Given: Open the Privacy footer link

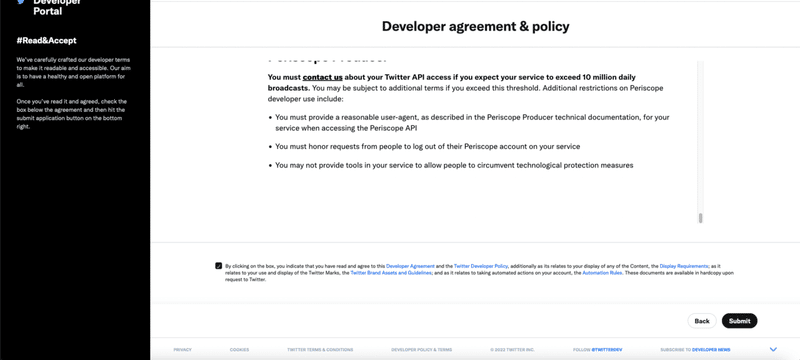Looking at the screenshot, I should 182,350.
